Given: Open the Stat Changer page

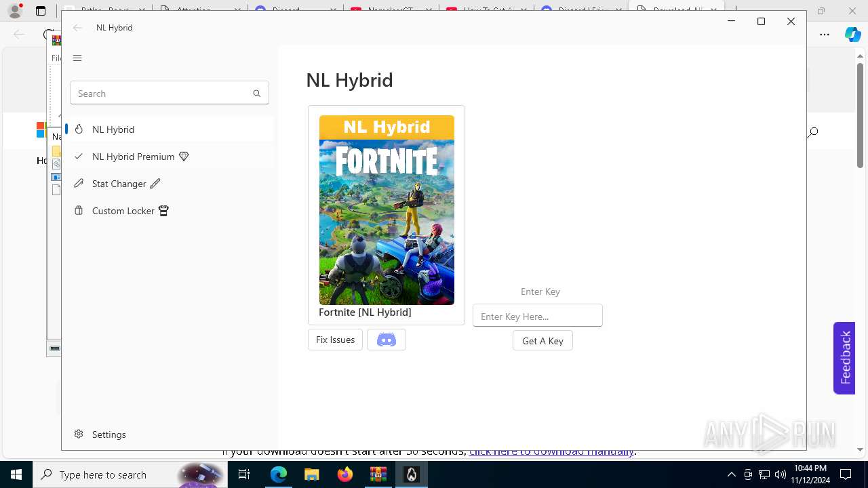Looking at the screenshot, I should tap(170, 184).
